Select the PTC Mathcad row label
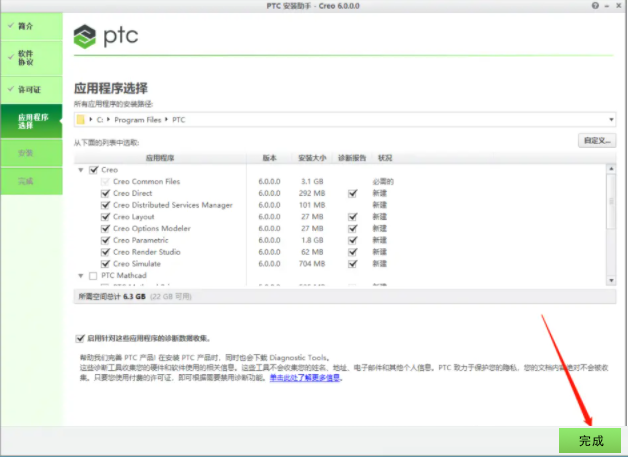628x459 pixels. tap(124, 276)
